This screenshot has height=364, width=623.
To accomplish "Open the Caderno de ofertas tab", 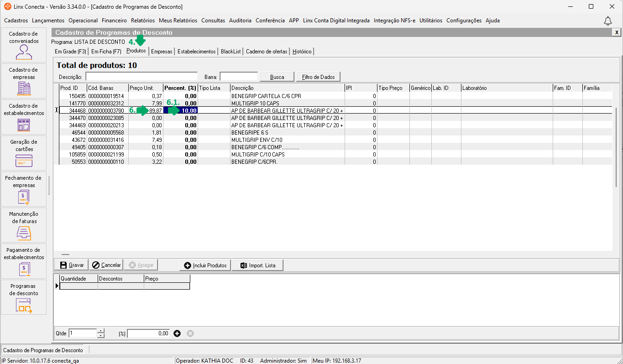I will 267,52.
